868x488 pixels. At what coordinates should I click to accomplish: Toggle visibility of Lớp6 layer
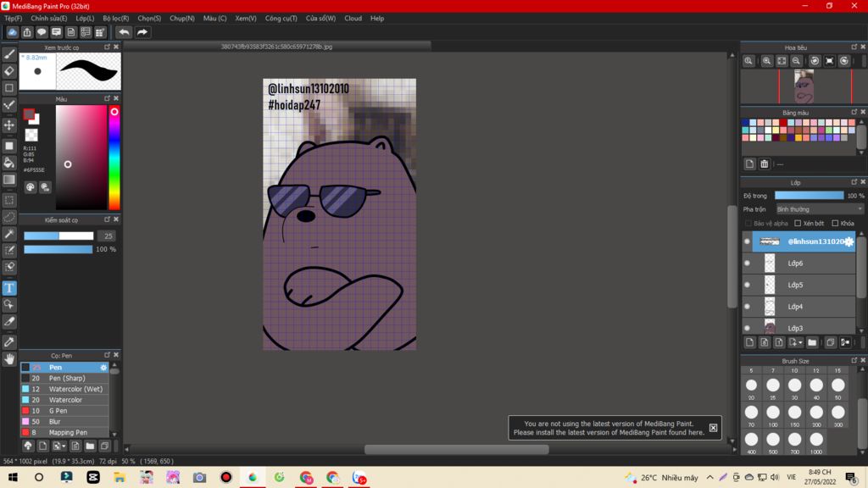748,263
